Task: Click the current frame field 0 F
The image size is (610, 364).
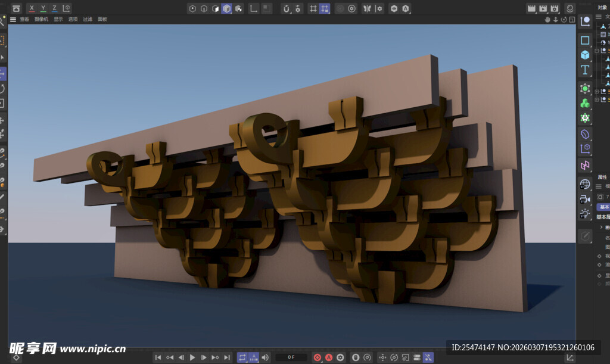Action: (x=291, y=357)
